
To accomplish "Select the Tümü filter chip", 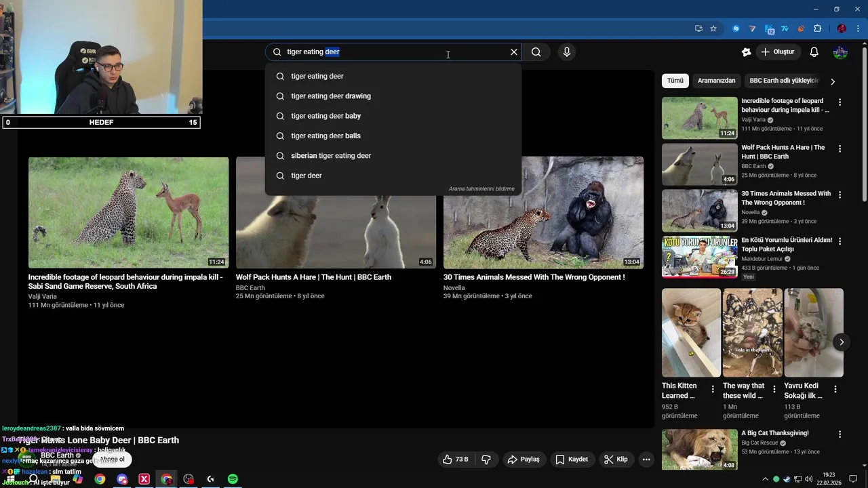I will coord(675,81).
